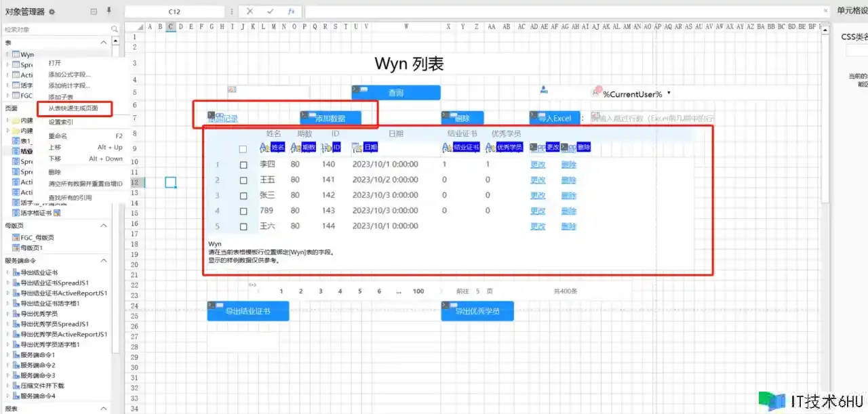
Task: Tick the checkbox in 张三 row
Action: (x=243, y=195)
